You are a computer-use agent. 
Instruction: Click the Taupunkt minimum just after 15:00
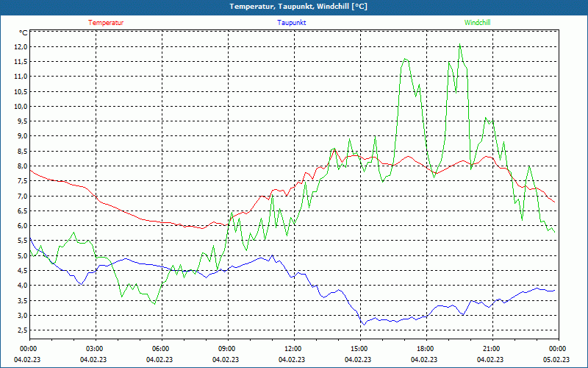pos(363,325)
